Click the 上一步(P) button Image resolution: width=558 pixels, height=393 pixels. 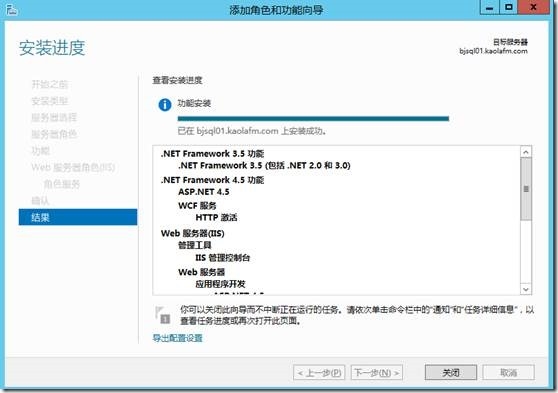click(319, 373)
